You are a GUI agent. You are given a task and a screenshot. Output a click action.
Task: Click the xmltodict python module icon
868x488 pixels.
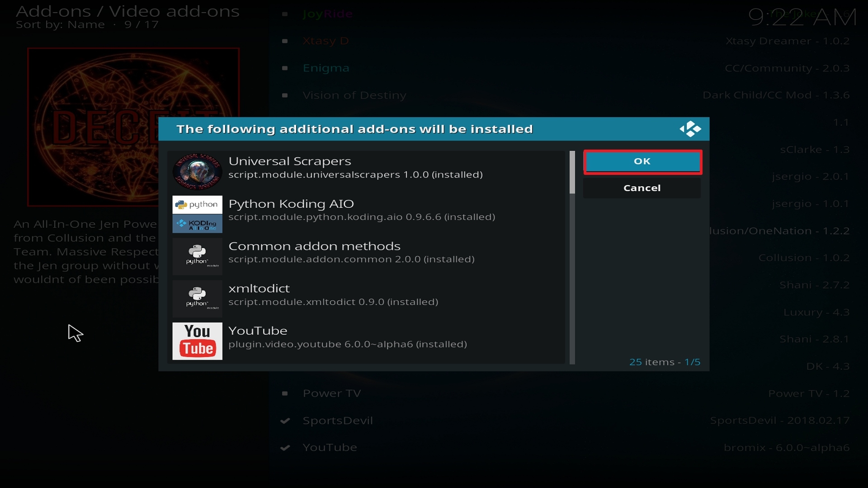[197, 299]
